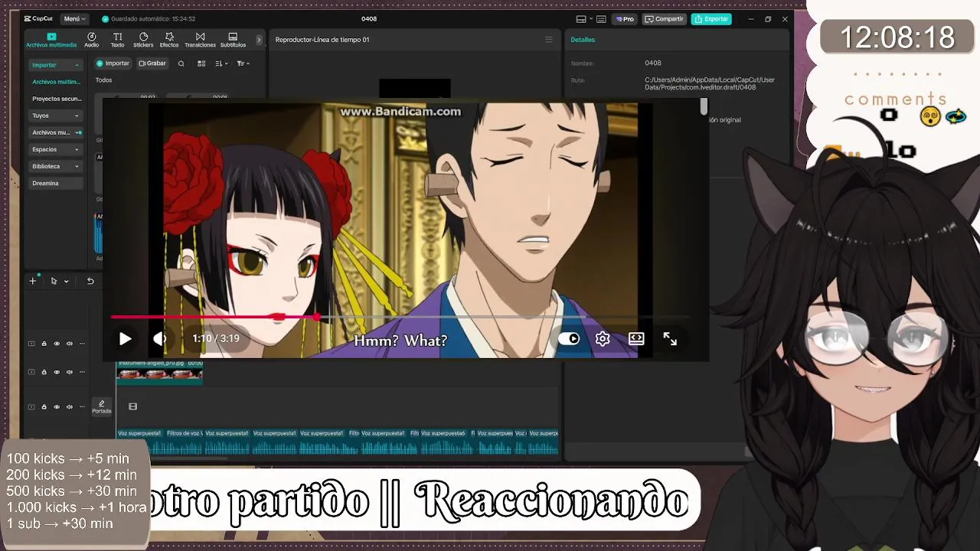
Task: Open the Stickers tab
Action: [143, 41]
